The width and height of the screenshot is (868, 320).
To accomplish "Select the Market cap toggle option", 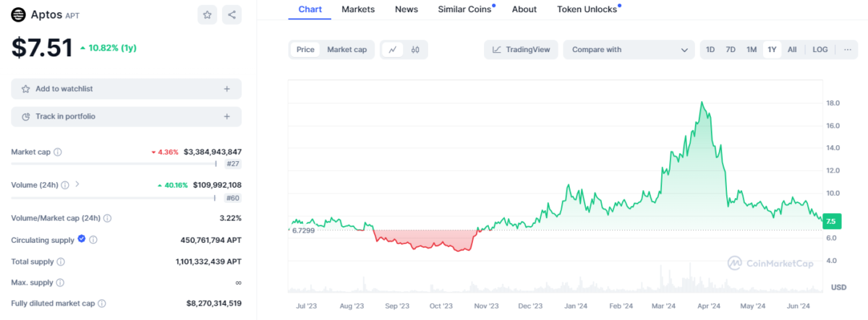I will pos(346,50).
